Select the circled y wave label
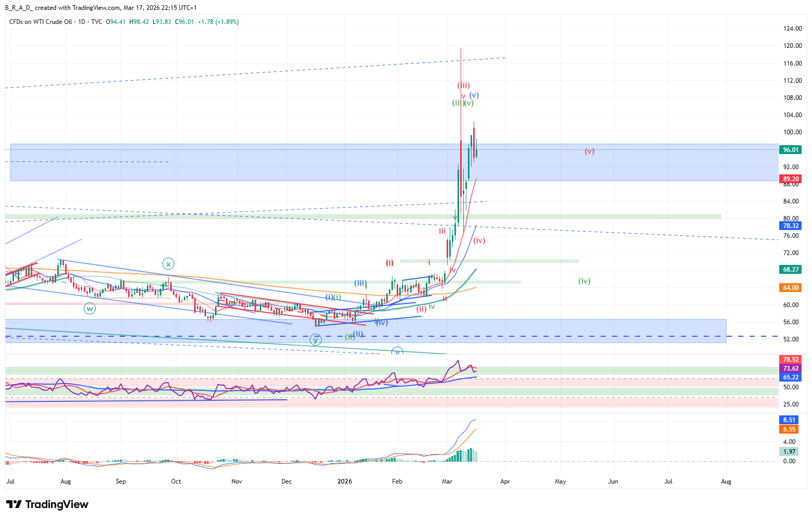The width and height of the screenshot is (812, 520). pyautogui.click(x=315, y=340)
